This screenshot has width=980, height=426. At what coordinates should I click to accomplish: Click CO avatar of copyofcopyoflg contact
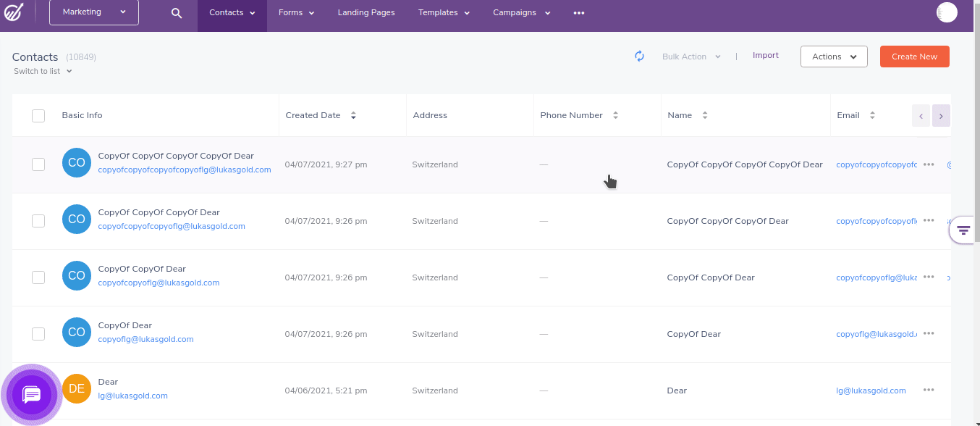click(x=77, y=275)
